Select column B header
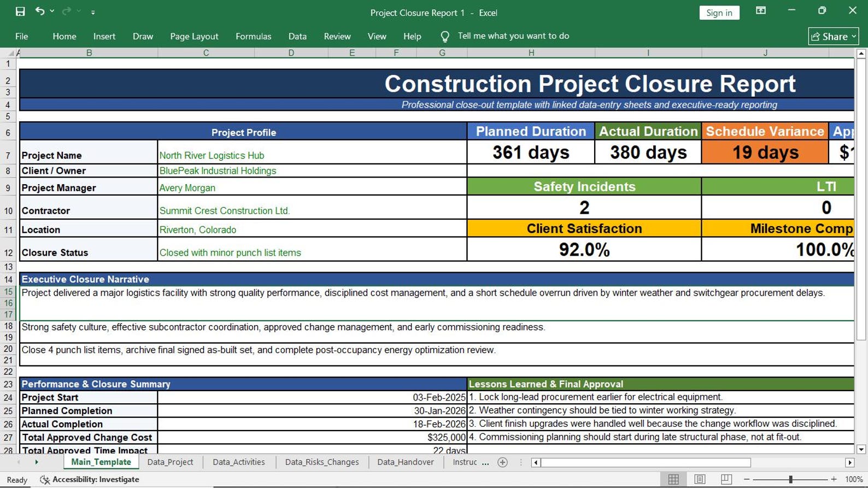Screen dimensions: 868x489 click(x=89, y=53)
